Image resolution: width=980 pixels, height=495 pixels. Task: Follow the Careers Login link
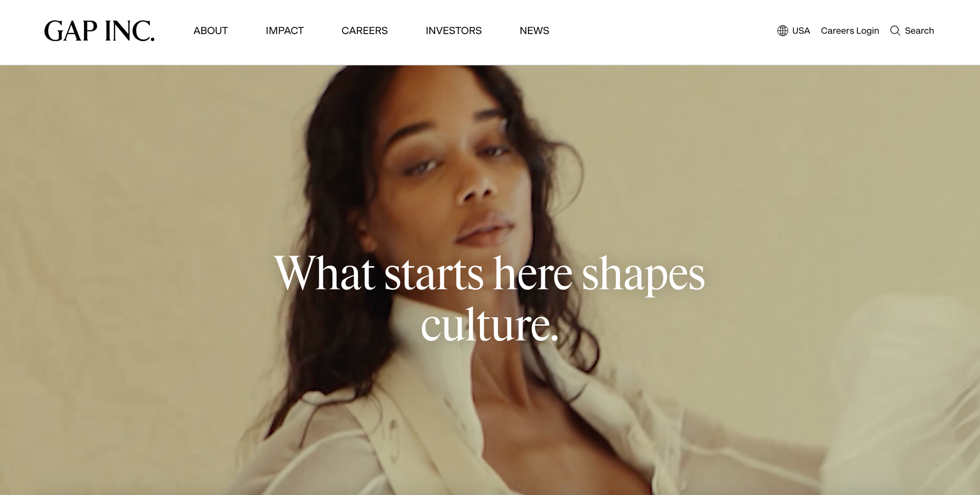(850, 31)
